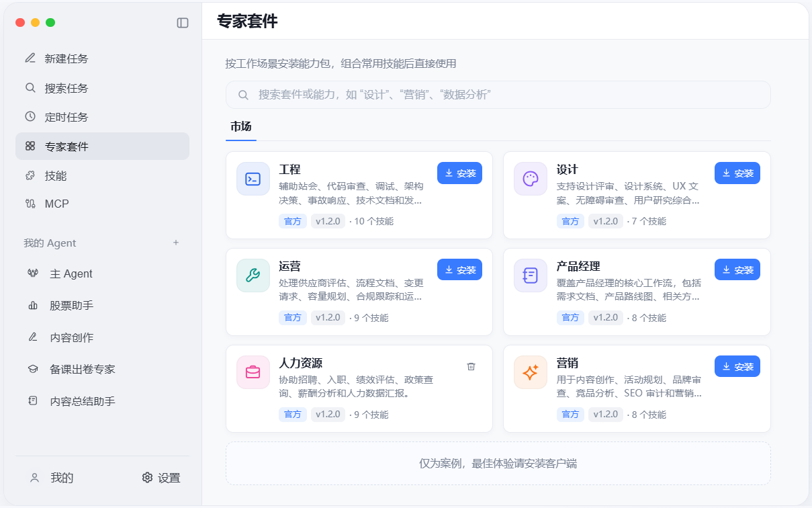Click the 主 Agent avatar icon
This screenshot has height=508, width=812.
point(33,273)
